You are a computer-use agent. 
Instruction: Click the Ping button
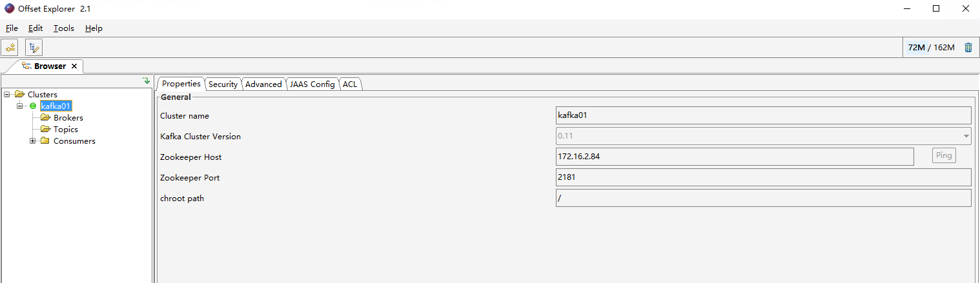(x=944, y=155)
